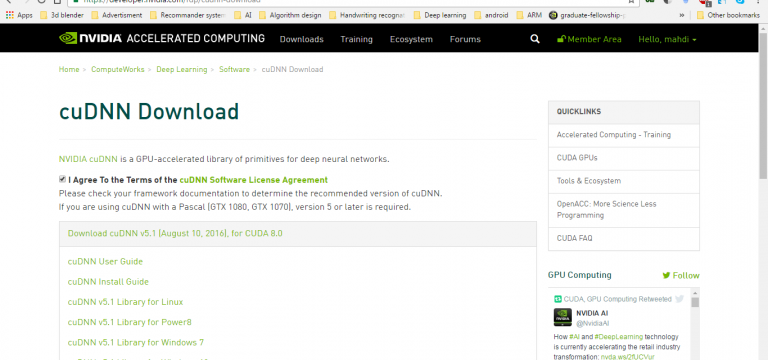Click the NVIDIA AI Twitter avatar
Screen dimensions: 768x360
click(562, 317)
